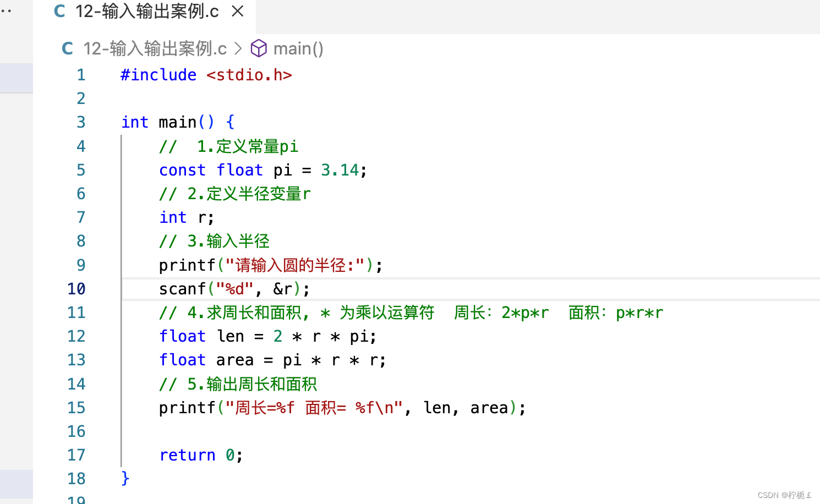Click line number 1 in gutter
This screenshot has width=820, height=504.
click(81, 75)
